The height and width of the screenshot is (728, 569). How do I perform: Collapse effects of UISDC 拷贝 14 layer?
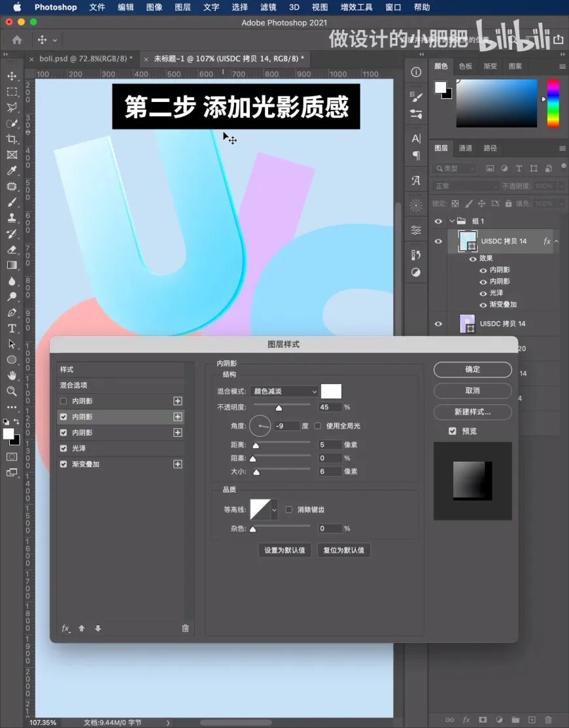pyautogui.click(x=557, y=241)
